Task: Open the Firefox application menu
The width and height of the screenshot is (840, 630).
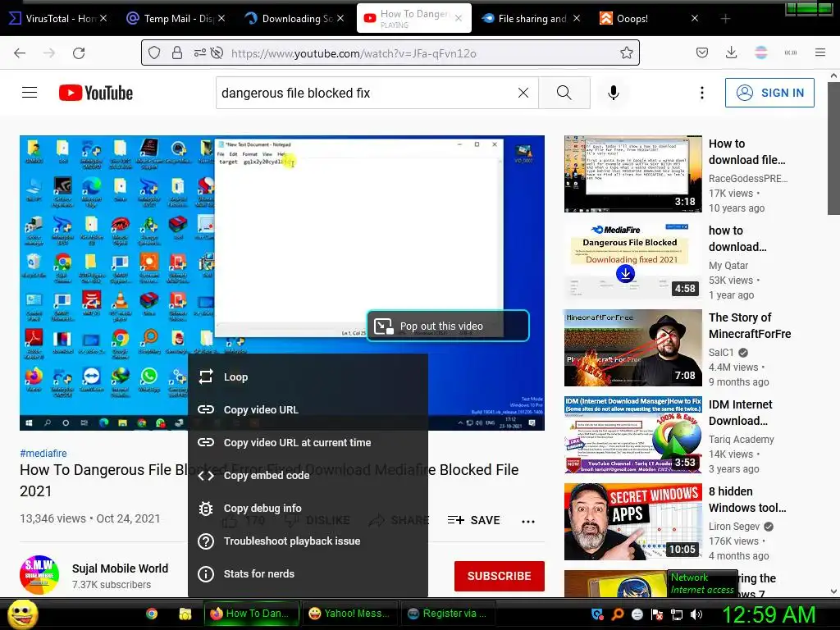Action: (820, 52)
